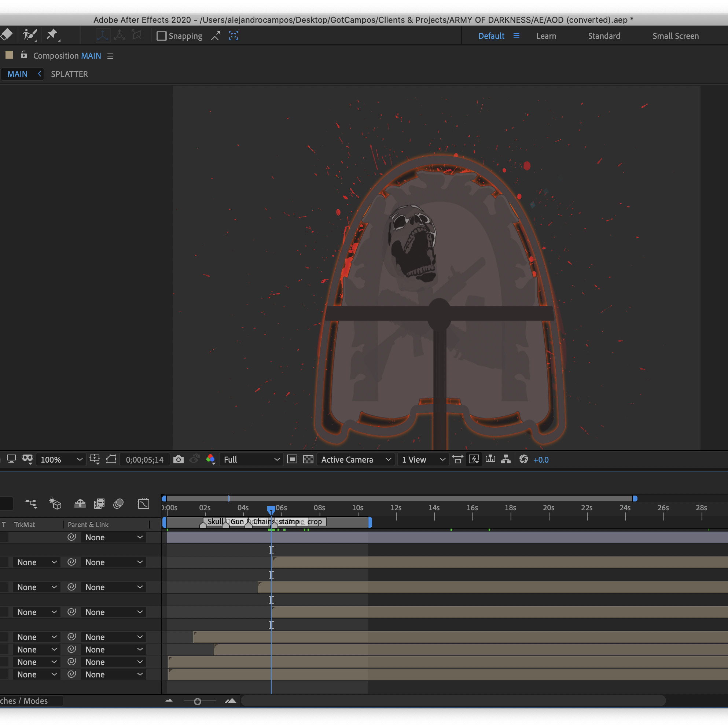Enable Motion Blur switch in timeline

click(x=118, y=503)
